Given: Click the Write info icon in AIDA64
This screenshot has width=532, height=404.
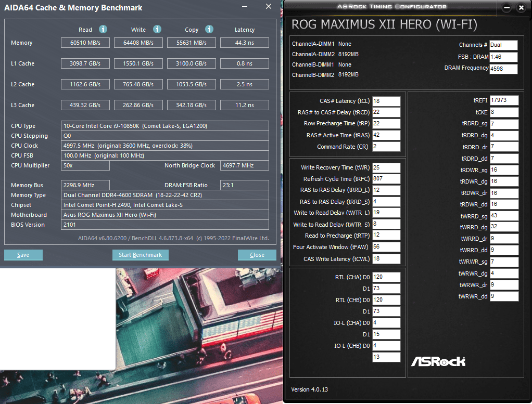Looking at the screenshot, I should (x=157, y=29).
